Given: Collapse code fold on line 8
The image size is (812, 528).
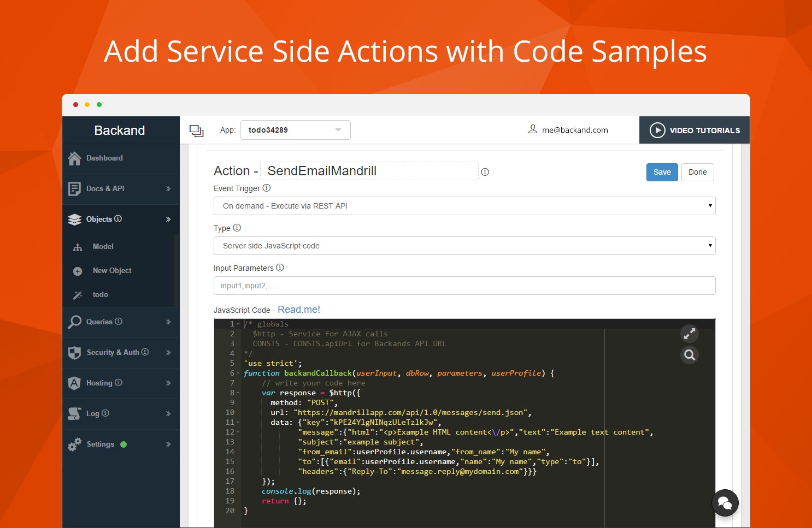Looking at the screenshot, I should pos(238,393).
